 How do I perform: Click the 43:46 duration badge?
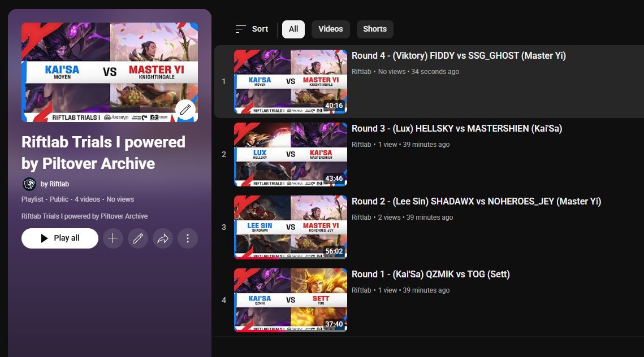coord(334,178)
